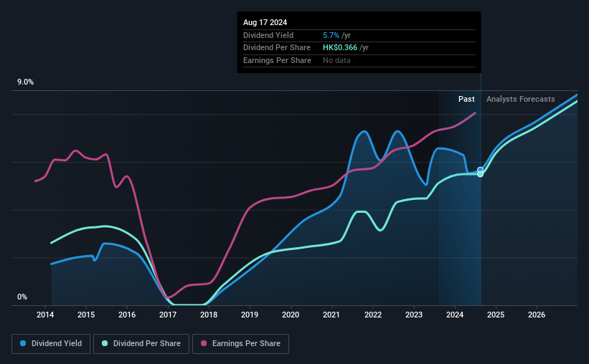Select the 2022 x-axis label
The image size is (589, 364).
[x=373, y=315]
